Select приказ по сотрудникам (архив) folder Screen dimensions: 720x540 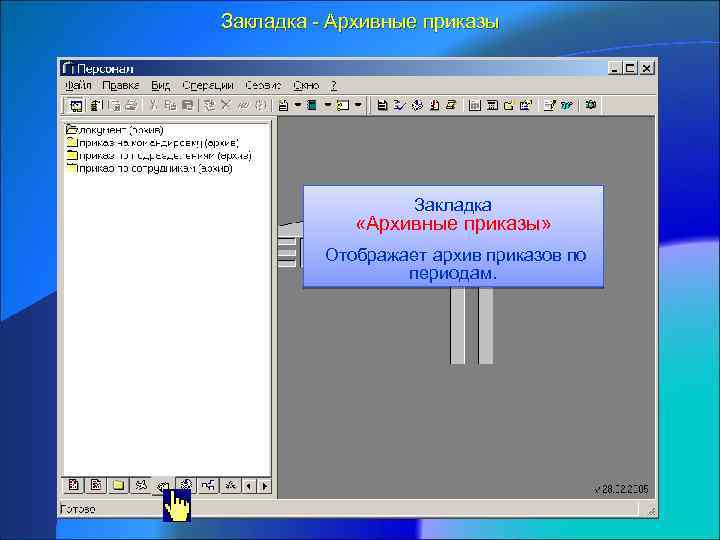[149, 169]
